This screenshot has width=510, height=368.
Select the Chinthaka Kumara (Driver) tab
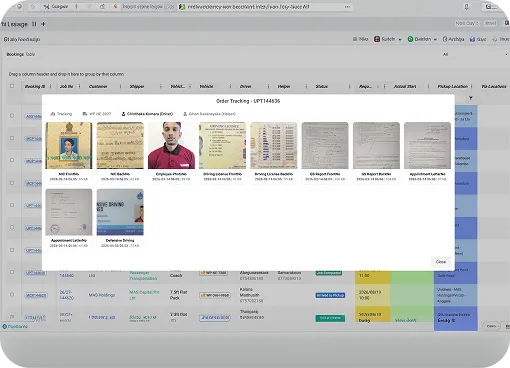(147, 114)
